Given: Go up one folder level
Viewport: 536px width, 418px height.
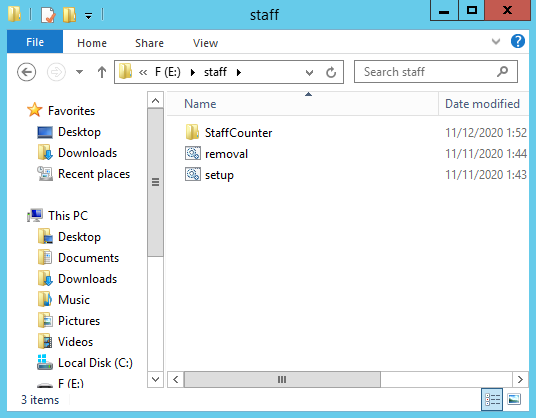Looking at the screenshot, I should tap(102, 72).
